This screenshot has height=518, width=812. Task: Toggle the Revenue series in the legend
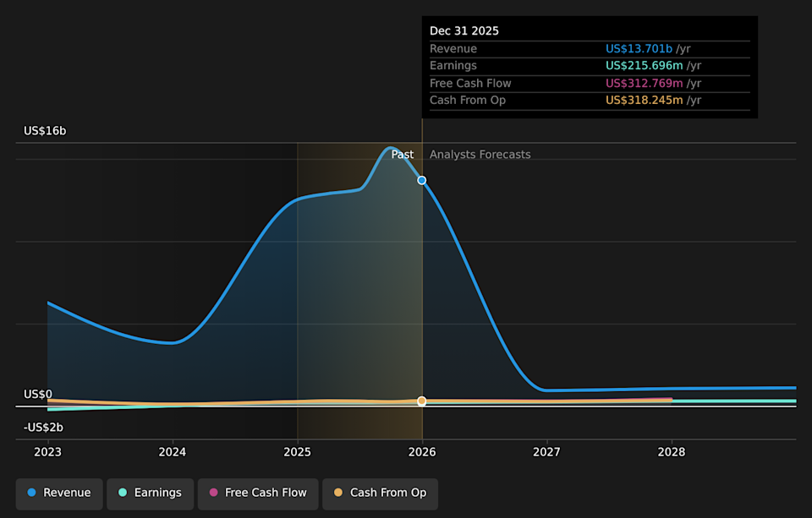coord(59,493)
